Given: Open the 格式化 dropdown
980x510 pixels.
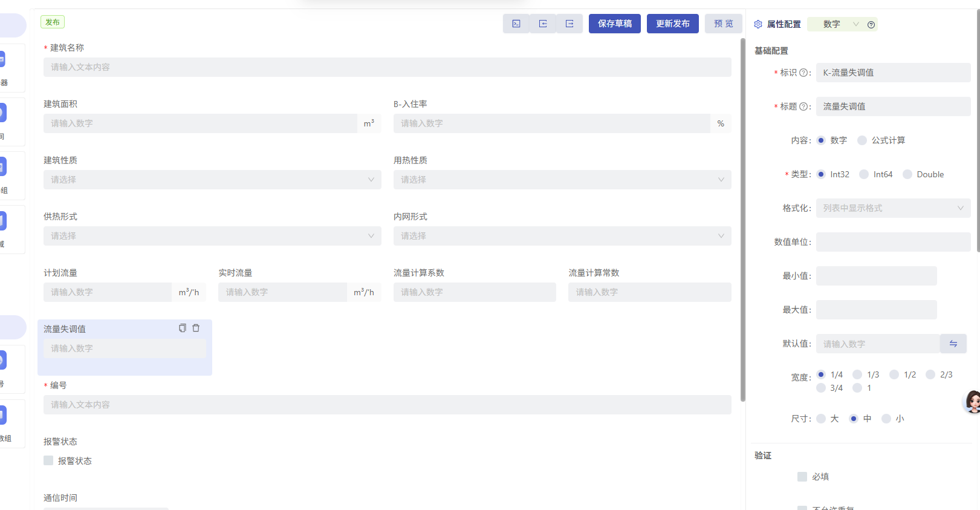Looking at the screenshot, I should (894, 208).
